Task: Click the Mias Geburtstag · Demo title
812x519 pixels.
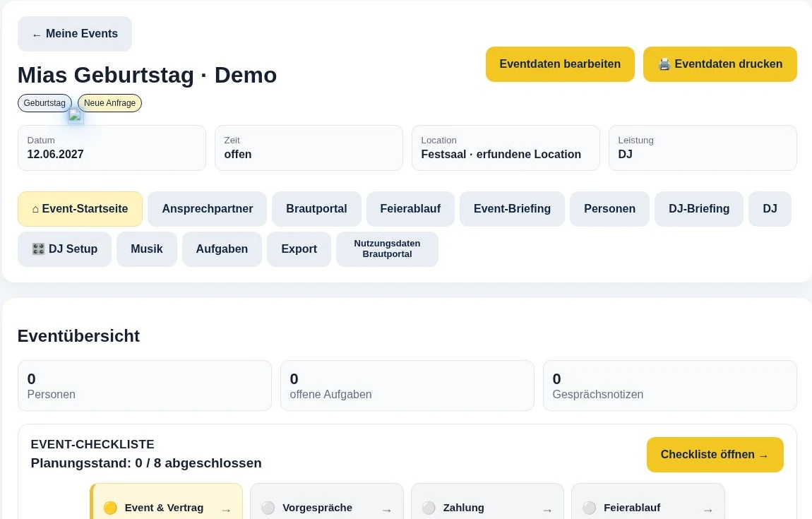Action: (147, 75)
